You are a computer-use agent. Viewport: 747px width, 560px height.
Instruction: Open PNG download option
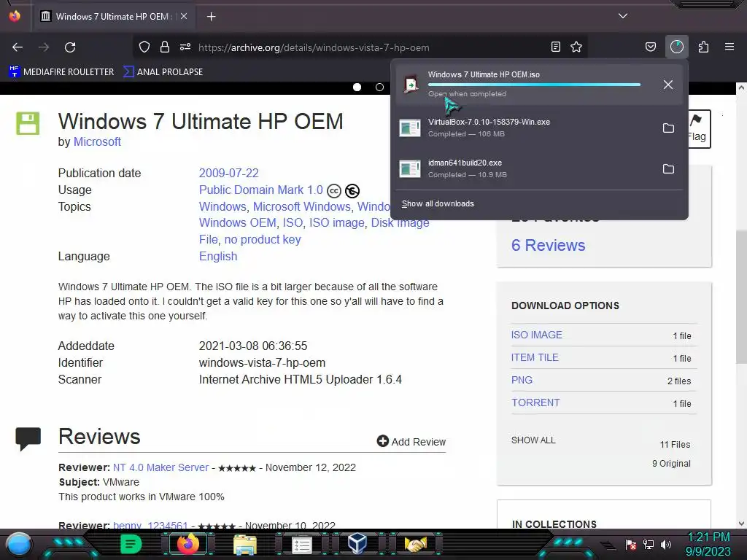coord(522,380)
